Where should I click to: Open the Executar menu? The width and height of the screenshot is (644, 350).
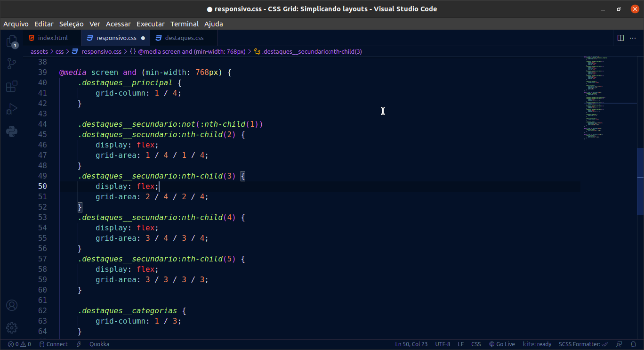pos(151,24)
